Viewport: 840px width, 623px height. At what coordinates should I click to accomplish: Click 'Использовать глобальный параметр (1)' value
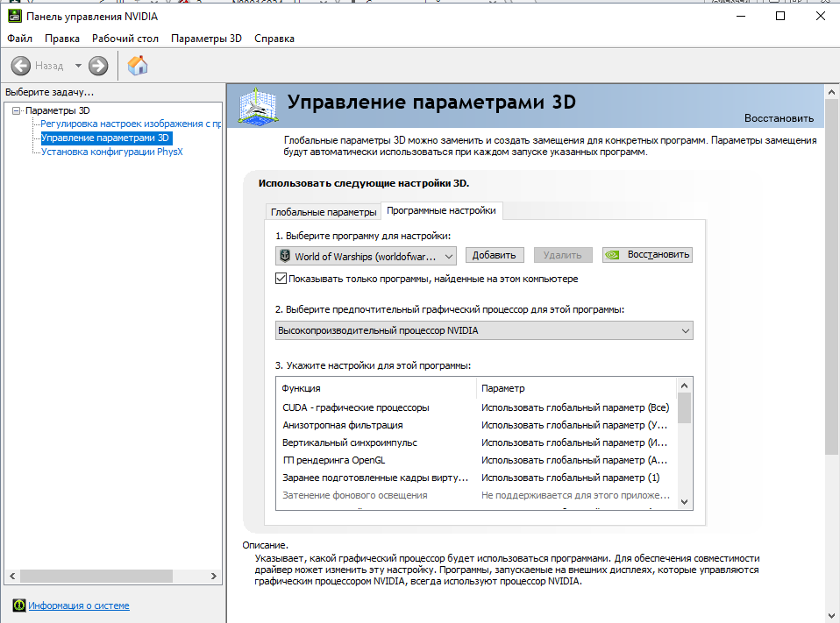tap(571, 478)
